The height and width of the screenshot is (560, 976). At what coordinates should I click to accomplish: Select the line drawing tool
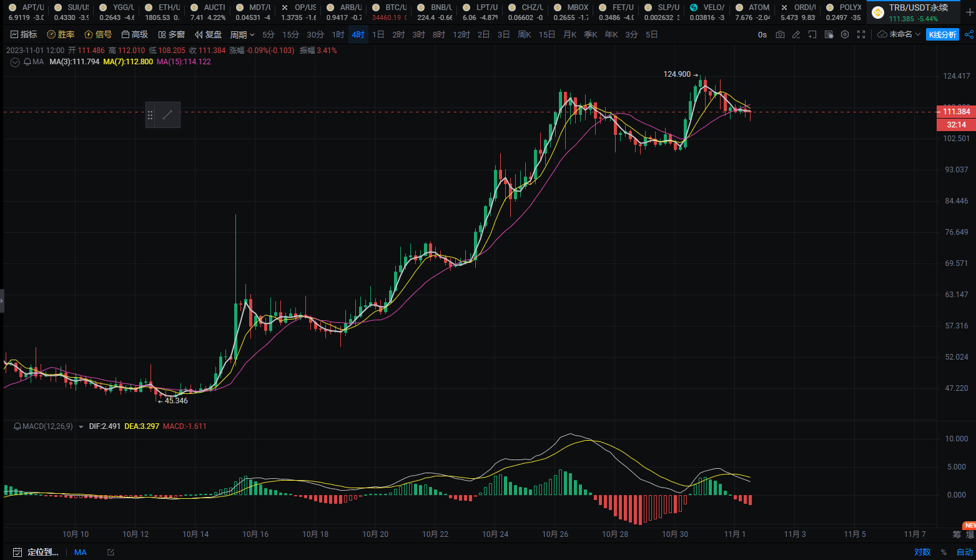[167, 115]
